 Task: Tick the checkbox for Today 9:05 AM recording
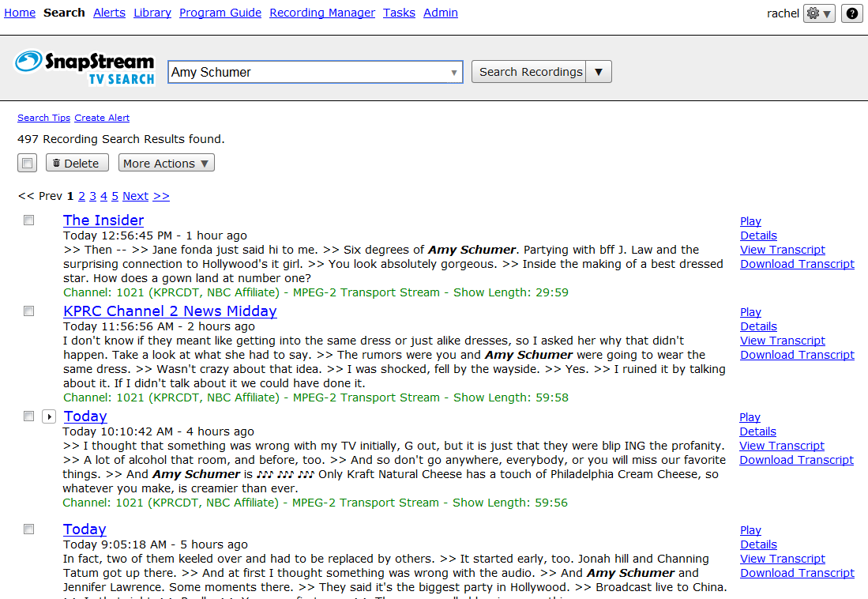point(29,529)
